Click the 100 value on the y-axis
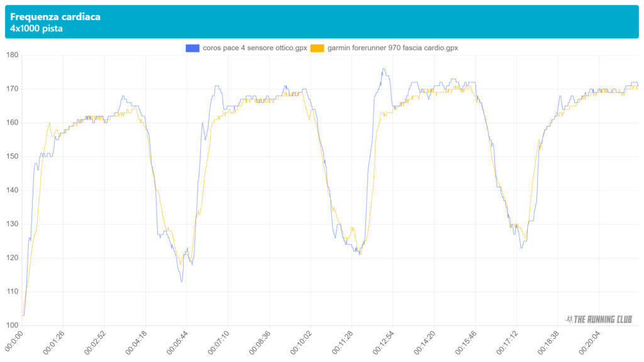The height and width of the screenshot is (362, 644). coord(11,325)
